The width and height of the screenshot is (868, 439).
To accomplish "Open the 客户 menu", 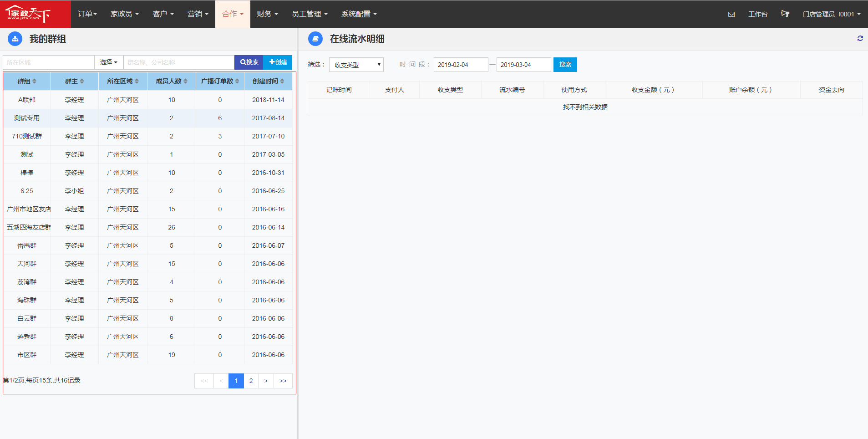I will coord(163,14).
